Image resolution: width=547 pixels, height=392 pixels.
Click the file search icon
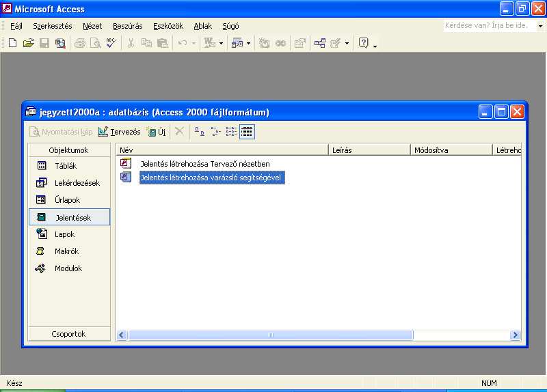coord(60,43)
